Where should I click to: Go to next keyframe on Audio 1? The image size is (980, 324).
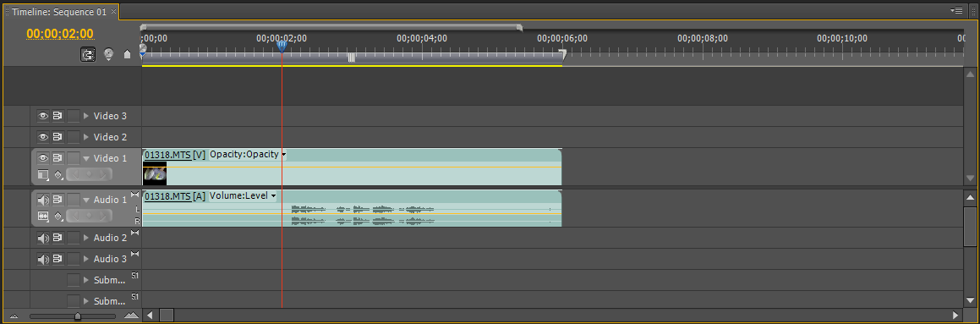(103, 216)
